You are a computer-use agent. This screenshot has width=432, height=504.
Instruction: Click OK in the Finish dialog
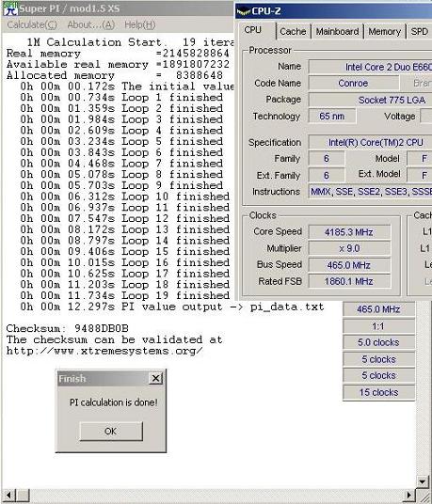111,431
